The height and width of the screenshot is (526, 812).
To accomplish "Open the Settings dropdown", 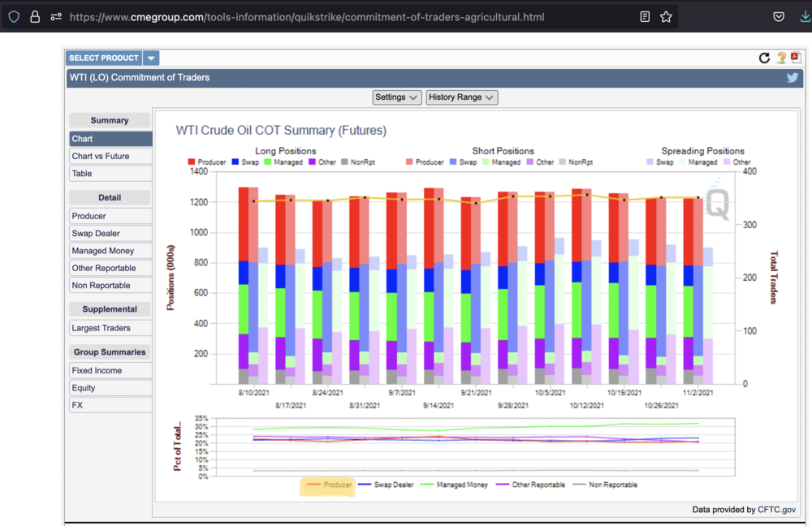I will click(x=396, y=97).
